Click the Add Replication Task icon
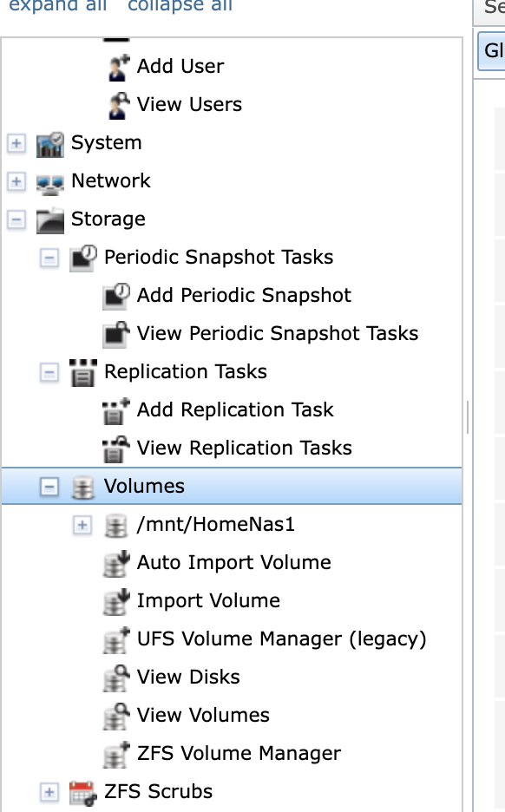 coord(116,410)
